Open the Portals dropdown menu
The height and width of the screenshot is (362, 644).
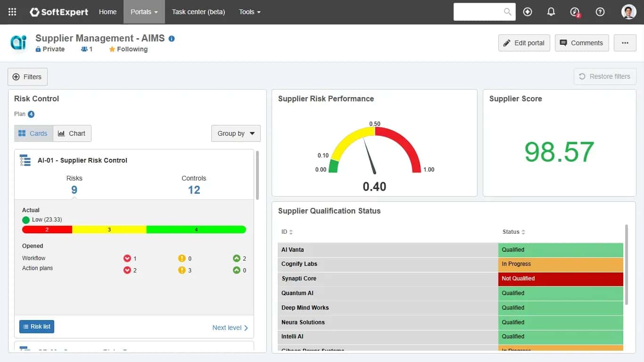click(x=144, y=12)
